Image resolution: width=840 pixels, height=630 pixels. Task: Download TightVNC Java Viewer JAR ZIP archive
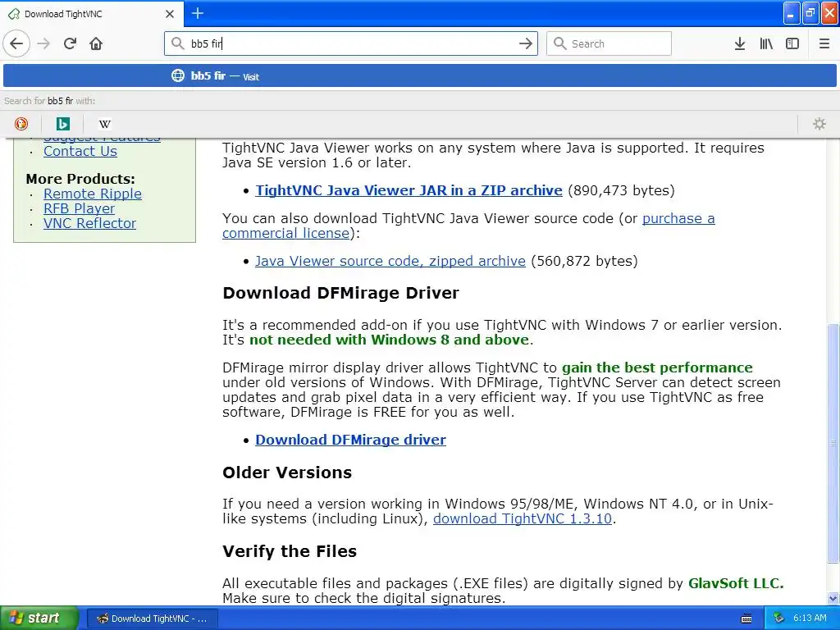click(409, 190)
